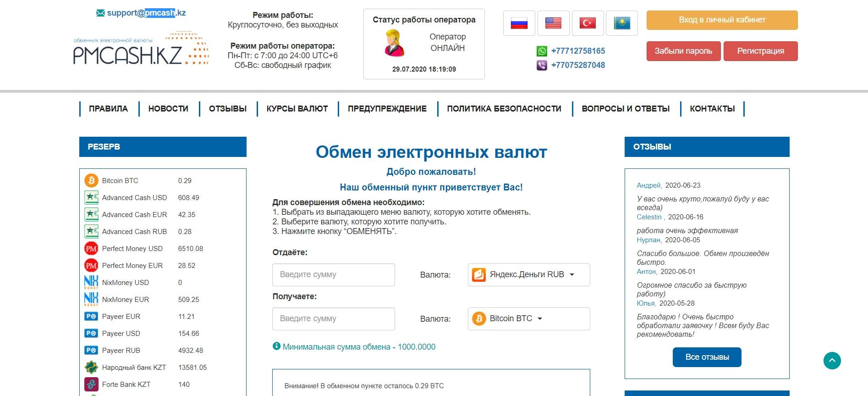Click the envelope icon next to support email

(x=100, y=13)
